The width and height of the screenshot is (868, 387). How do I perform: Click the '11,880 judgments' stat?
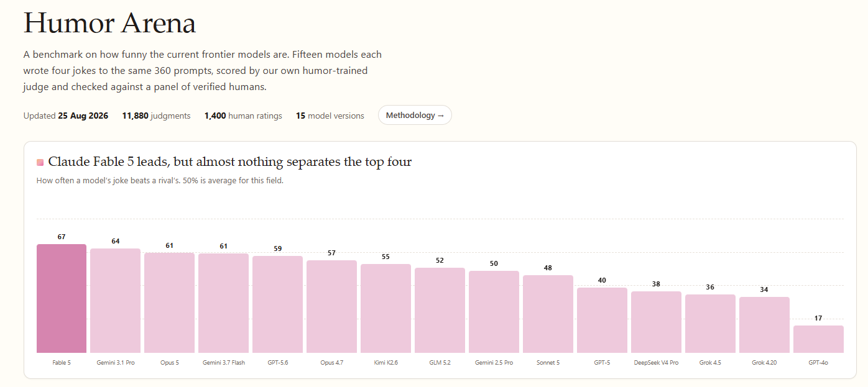point(157,116)
